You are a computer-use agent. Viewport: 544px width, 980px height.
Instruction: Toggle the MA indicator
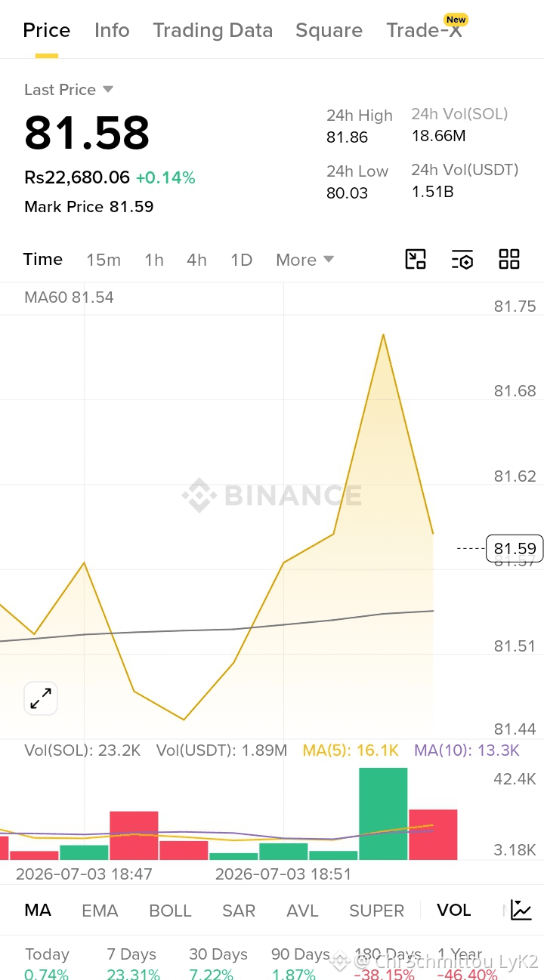tap(38, 910)
